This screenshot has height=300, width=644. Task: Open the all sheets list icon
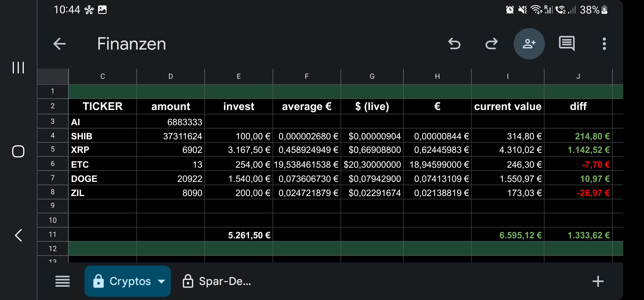[x=63, y=281]
